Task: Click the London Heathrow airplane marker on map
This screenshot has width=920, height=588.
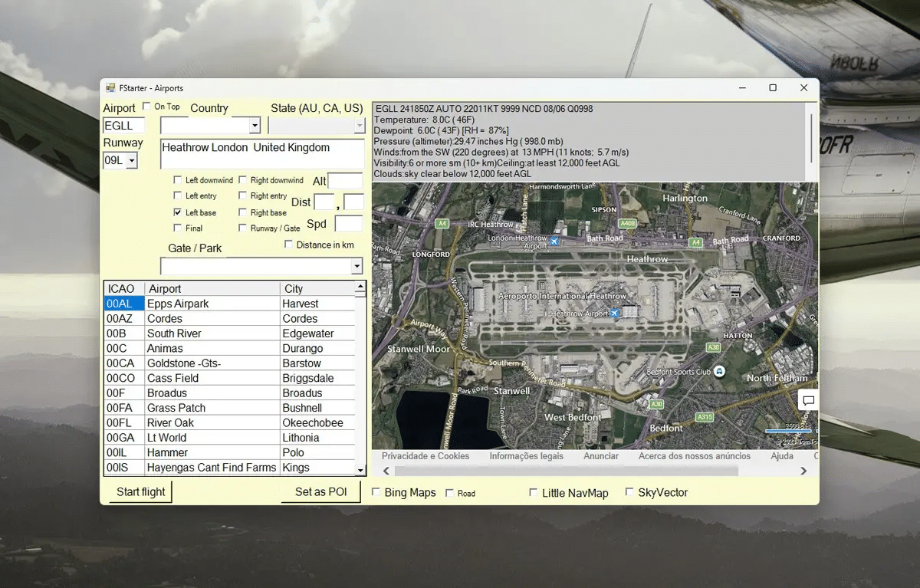Action: 554,241
